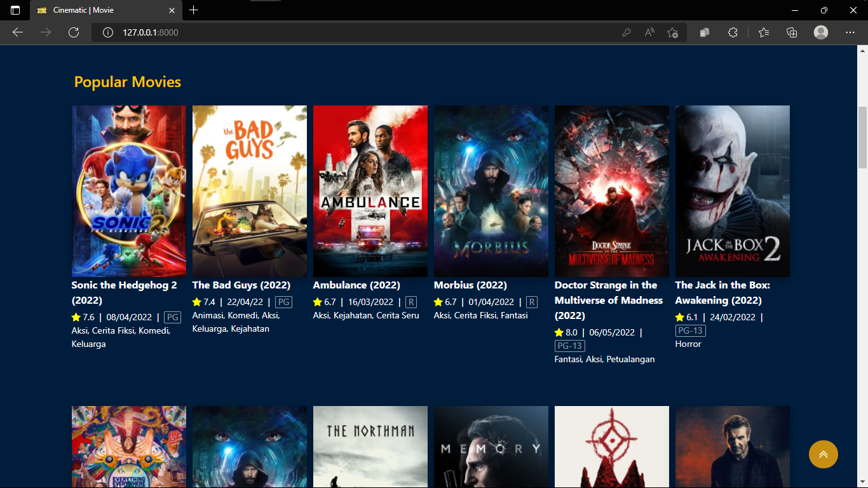This screenshot has width=868, height=488.
Task: Click the star rating icon beside 7.6
Action: pos(76,317)
